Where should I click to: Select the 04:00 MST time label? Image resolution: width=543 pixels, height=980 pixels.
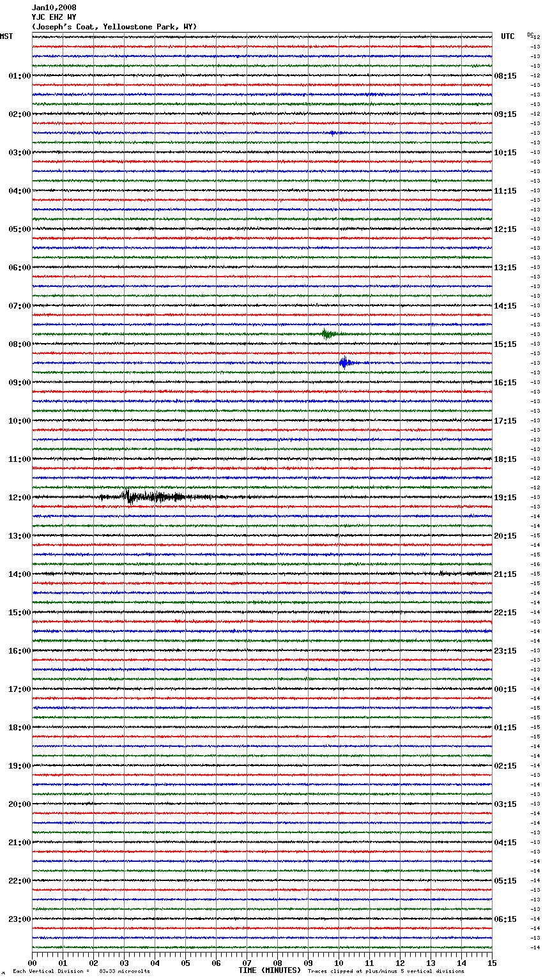20,191
